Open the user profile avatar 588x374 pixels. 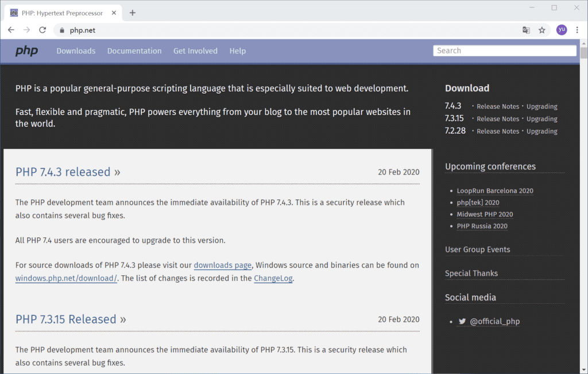pos(561,30)
